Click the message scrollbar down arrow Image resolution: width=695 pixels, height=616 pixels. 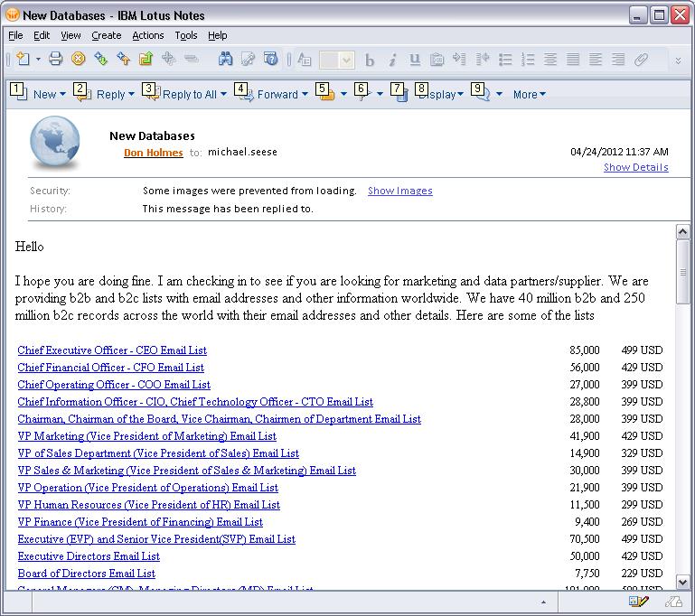point(682,582)
